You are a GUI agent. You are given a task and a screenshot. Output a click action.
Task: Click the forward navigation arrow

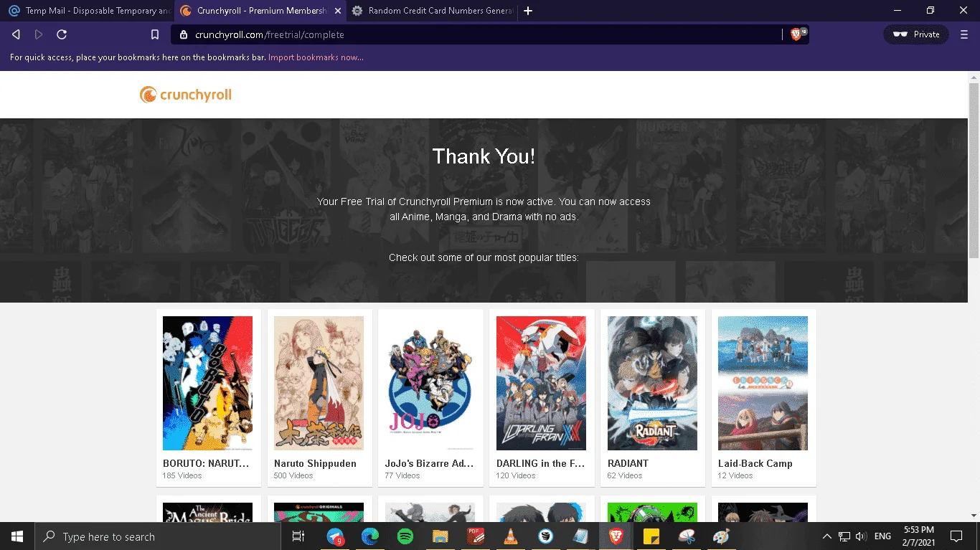tap(39, 34)
